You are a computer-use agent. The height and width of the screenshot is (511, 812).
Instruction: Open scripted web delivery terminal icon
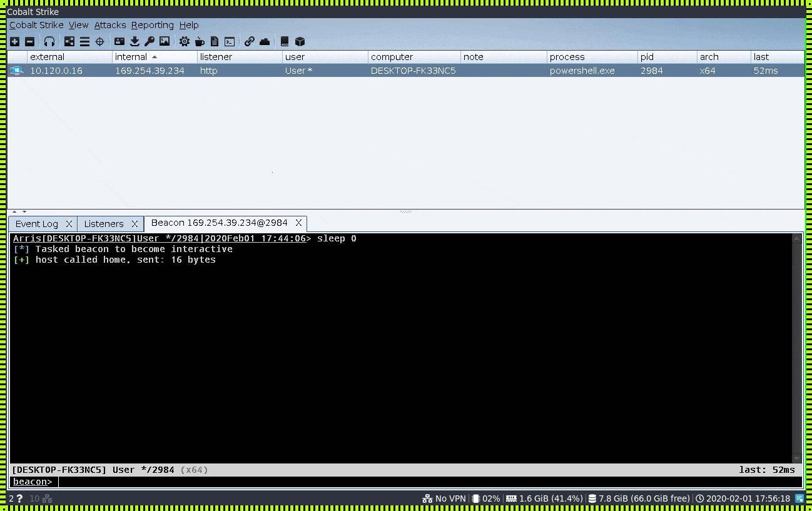(x=230, y=41)
